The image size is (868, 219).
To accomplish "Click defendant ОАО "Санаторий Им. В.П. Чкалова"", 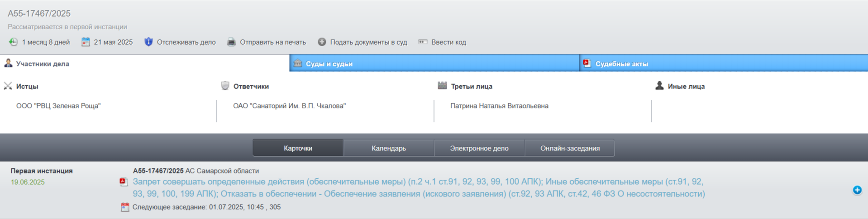I will tap(289, 106).
